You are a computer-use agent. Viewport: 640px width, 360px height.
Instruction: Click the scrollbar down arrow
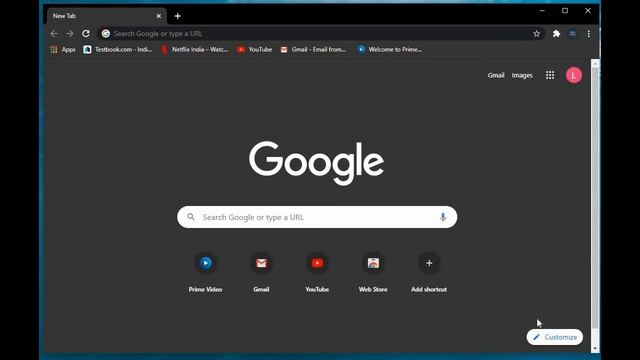coord(595,349)
